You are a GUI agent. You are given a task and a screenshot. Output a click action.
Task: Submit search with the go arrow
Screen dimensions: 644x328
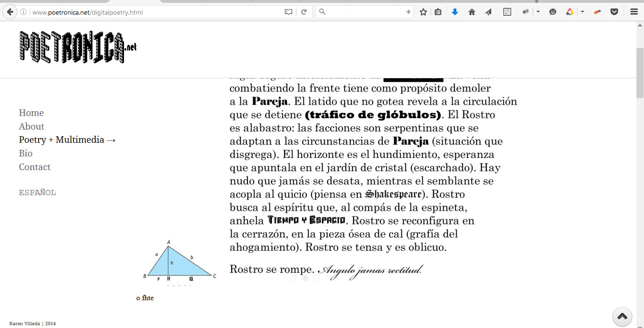pyautogui.click(x=408, y=12)
